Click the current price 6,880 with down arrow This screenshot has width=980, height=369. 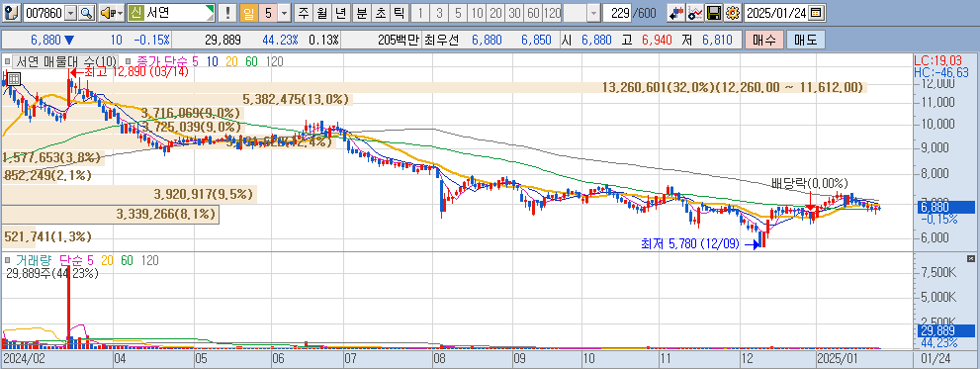52,40
